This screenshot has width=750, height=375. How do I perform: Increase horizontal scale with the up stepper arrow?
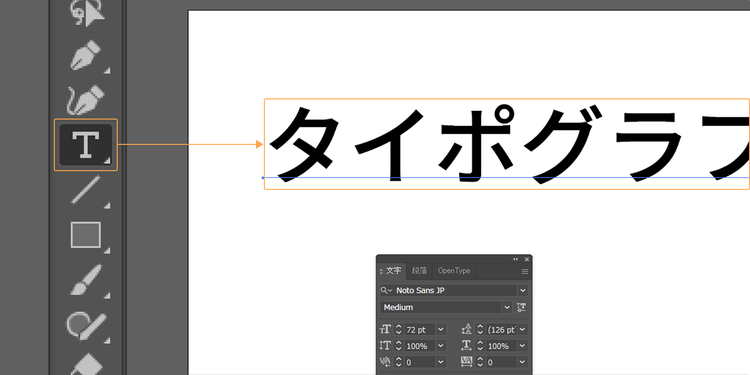[480, 343]
